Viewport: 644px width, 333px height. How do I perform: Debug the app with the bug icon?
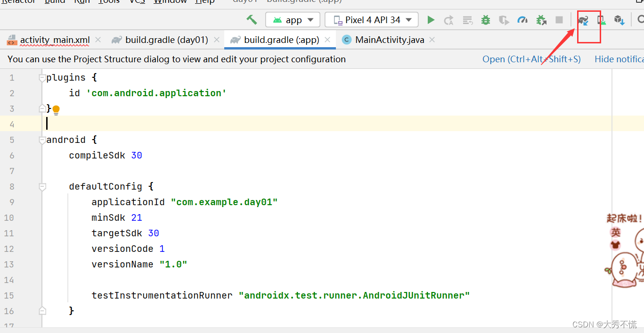pyautogui.click(x=486, y=19)
